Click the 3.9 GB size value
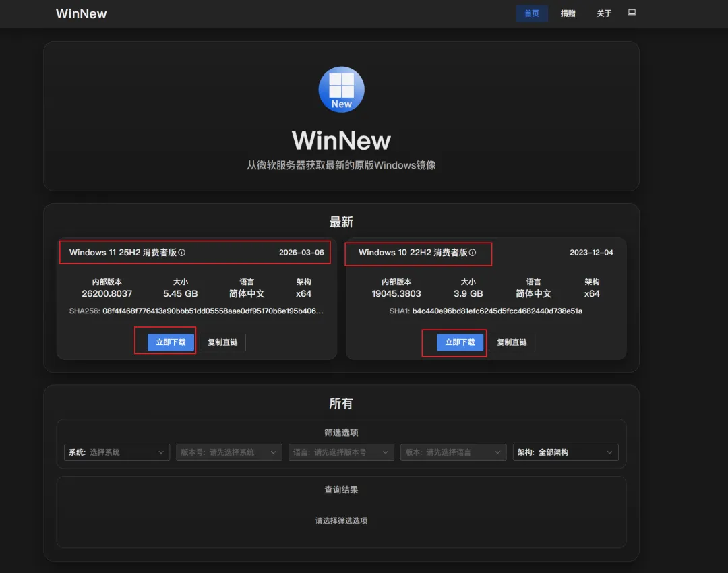Screen dimensions: 728x573 468,293
